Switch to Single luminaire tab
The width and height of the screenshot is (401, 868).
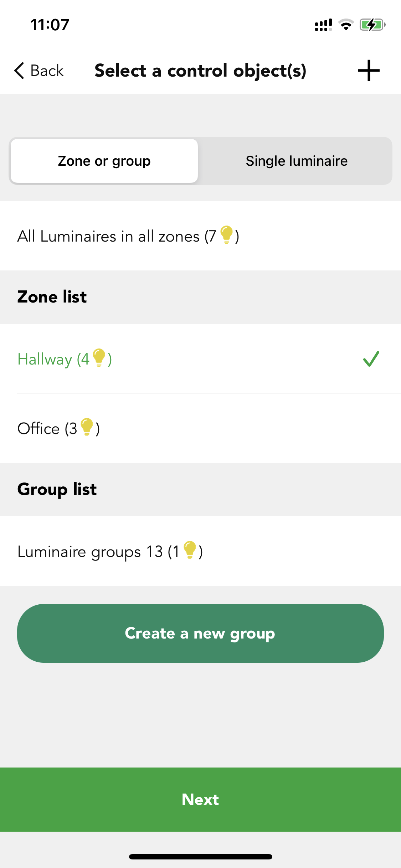296,161
